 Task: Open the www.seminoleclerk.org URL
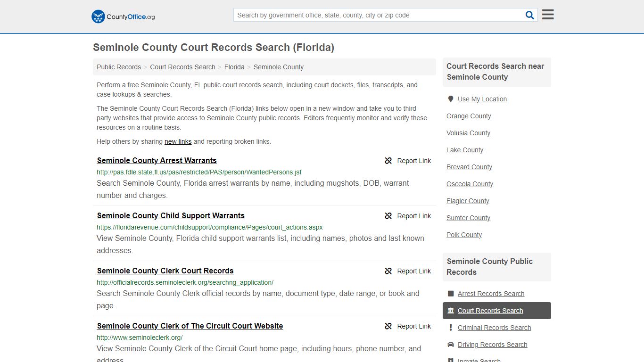[140, 337]
